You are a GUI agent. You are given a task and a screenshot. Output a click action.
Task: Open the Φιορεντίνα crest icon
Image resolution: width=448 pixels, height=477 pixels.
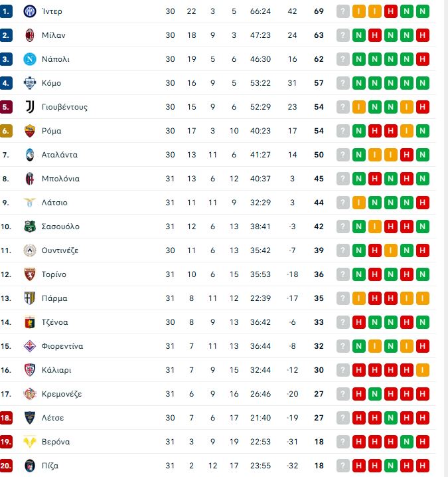pos(29,346)
